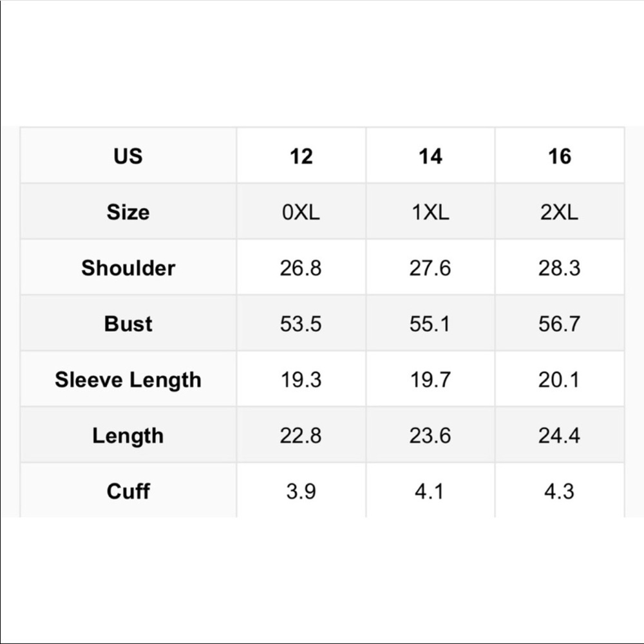Image resolution: width=644 pixels, height=644 pixels.
Task: Click the 24.4 length value
Action: [x=559, y=436]
